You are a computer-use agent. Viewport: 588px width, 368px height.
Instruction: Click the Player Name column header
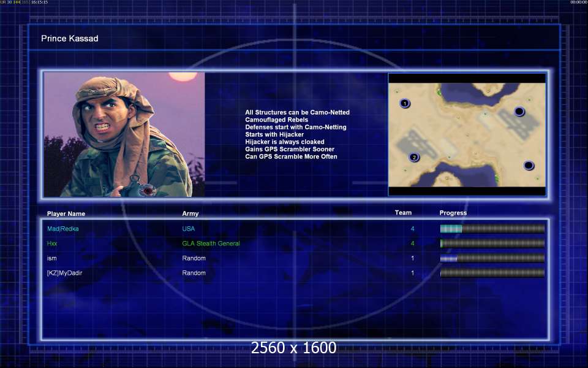(66, 213)
